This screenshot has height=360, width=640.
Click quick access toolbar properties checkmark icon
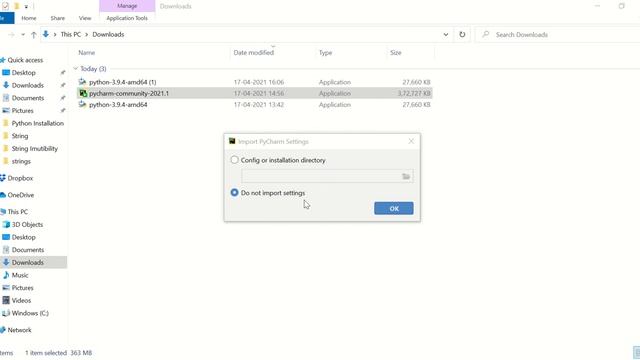[x=5, y=6]
